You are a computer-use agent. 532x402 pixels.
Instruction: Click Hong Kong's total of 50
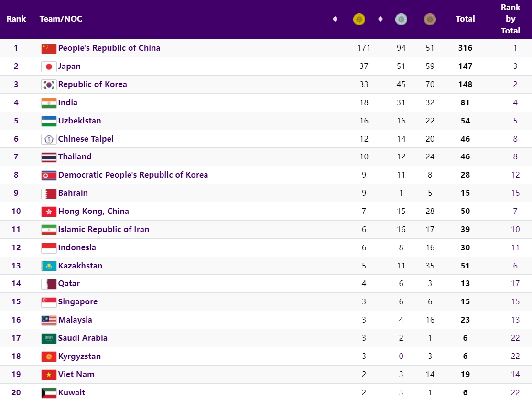(465, 211)
